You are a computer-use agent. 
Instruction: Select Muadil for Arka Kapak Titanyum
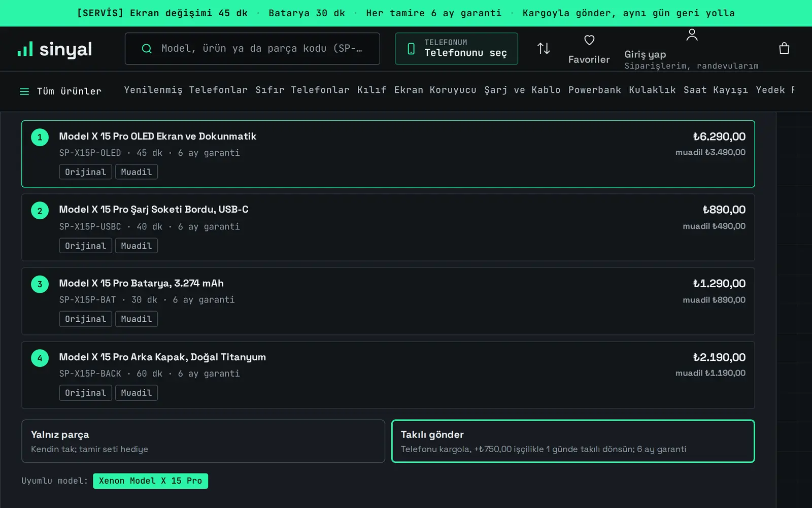137,393
